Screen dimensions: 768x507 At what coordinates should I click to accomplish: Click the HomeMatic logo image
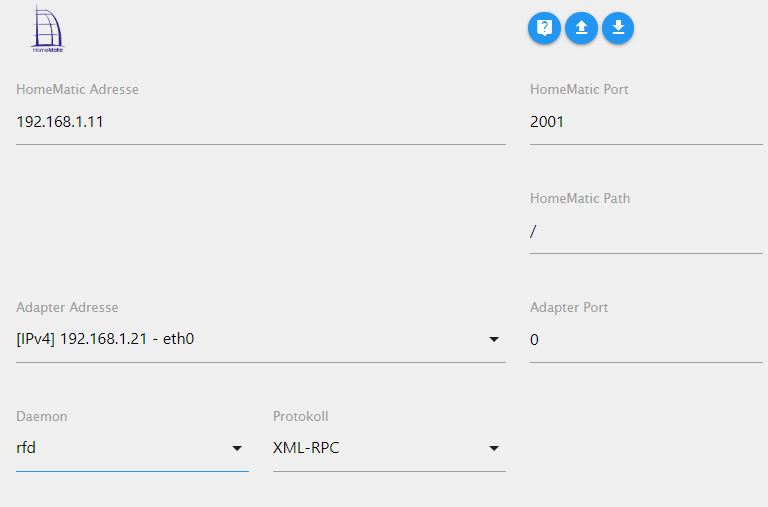[x=48, y=29]
